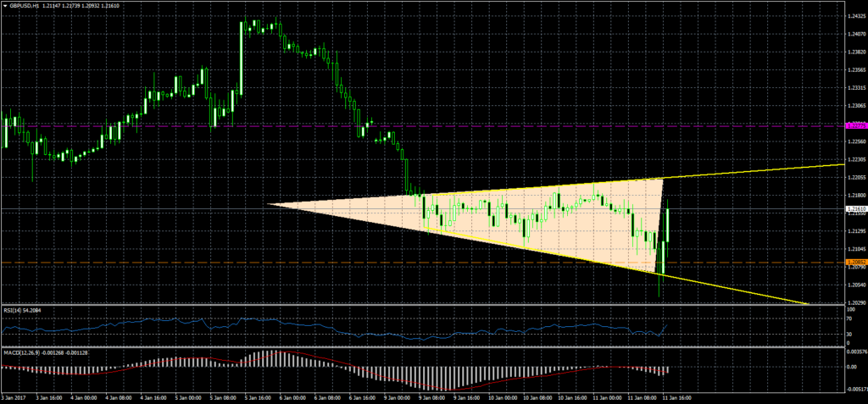
Task: Click the GBPUSD,H1 chart title text
Action: click(26, 5)
